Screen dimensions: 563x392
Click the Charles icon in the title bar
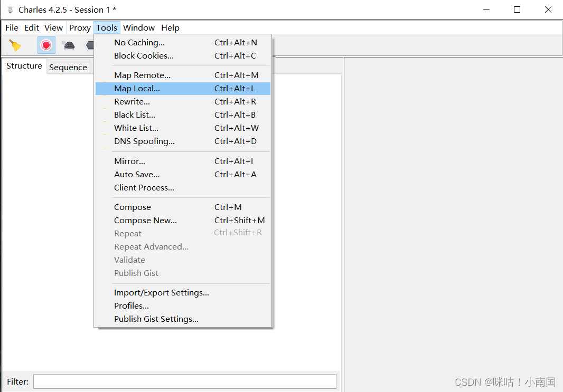click(10, 9)
